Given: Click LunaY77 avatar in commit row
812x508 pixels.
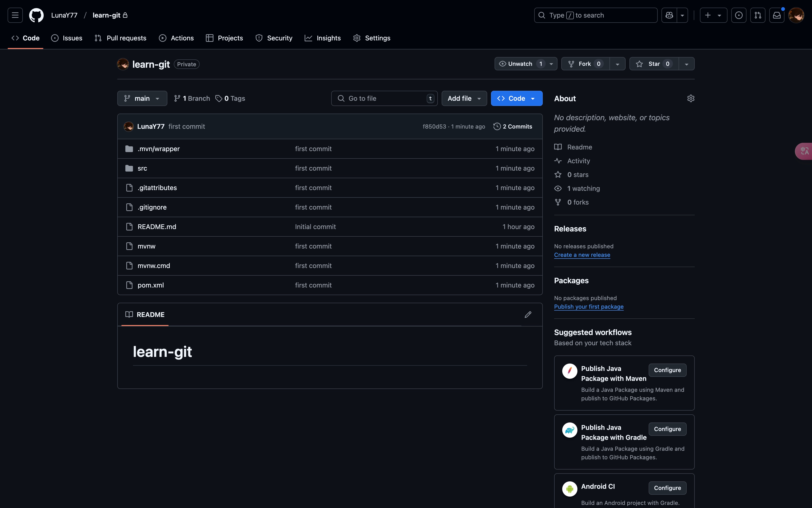Looking at the screenshot, I should (128, 126).
